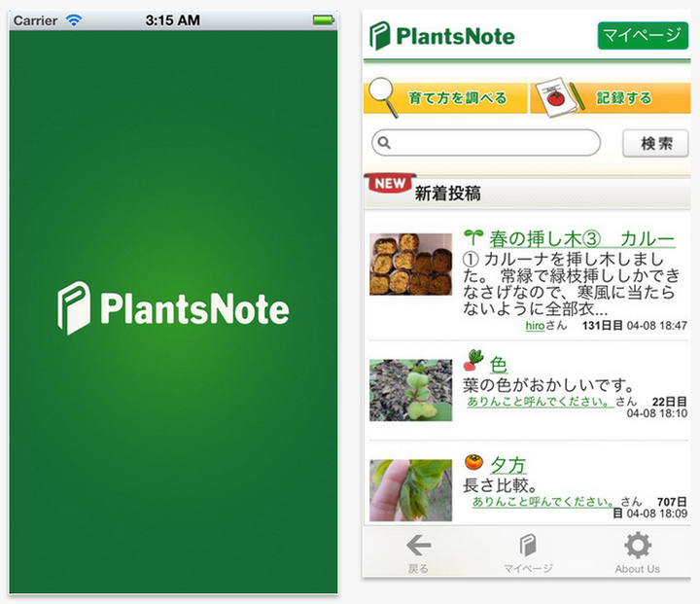Select the 04-08 18:09 timestamp
Viewport: 700px width, 604px height.
click(656, 514)
